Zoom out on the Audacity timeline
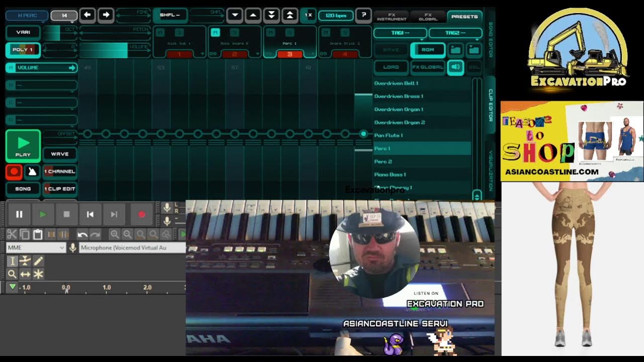 tap(128, 234)
